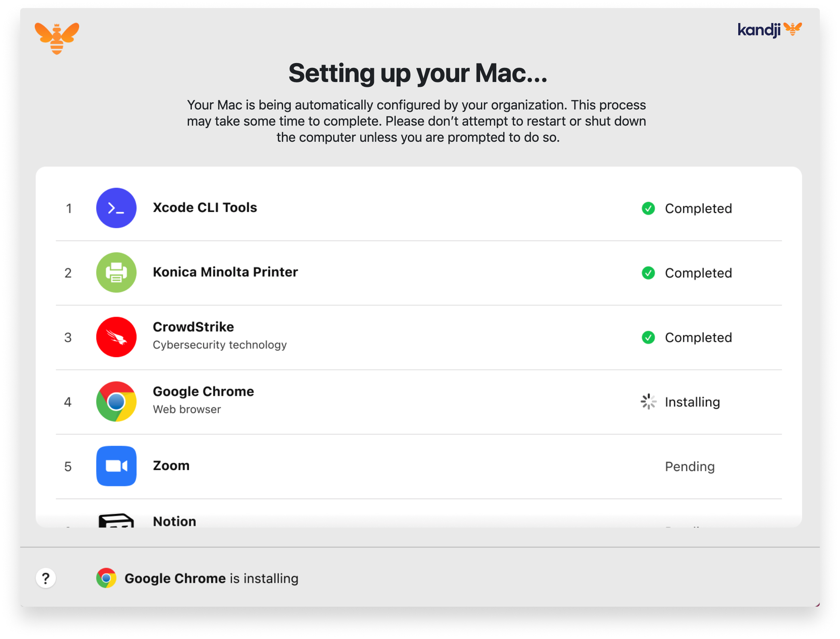
Task: Click the green checkmark for Xcode CLI Tools
Action: tap(648, 208)
